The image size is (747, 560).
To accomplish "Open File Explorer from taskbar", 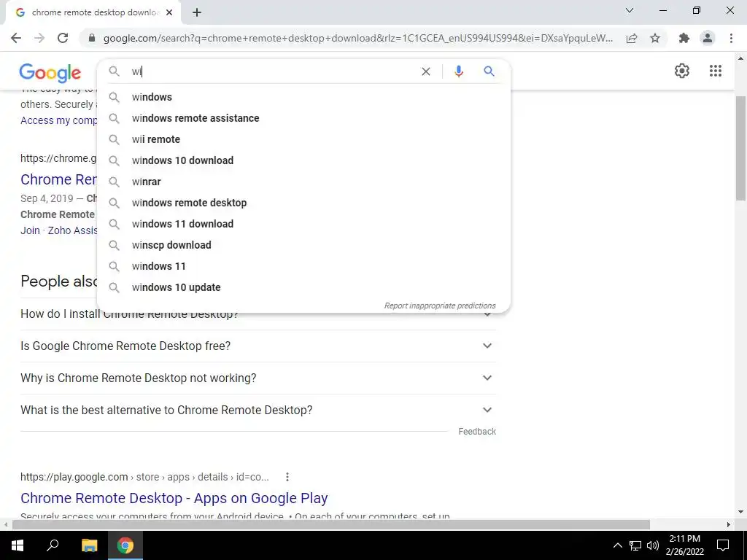I will [89, 545].
